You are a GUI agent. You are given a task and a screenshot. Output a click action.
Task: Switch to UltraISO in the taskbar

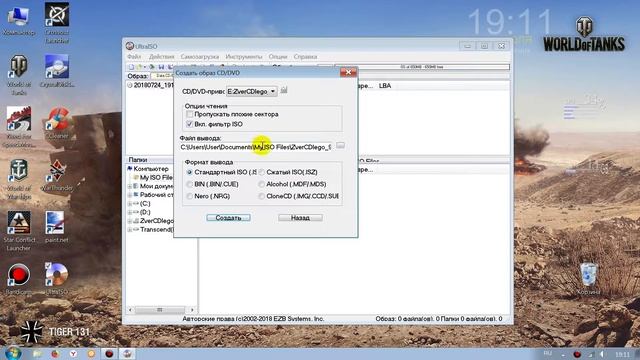coord(127,353)
